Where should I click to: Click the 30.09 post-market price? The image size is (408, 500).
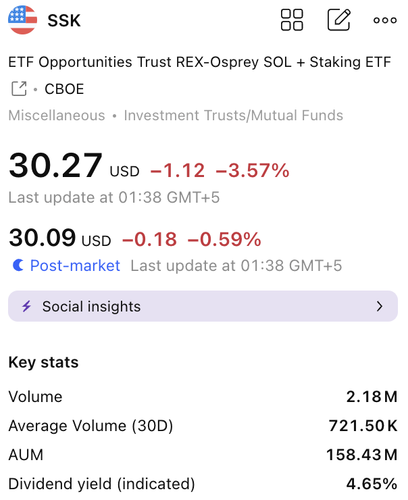coord(42,238)
